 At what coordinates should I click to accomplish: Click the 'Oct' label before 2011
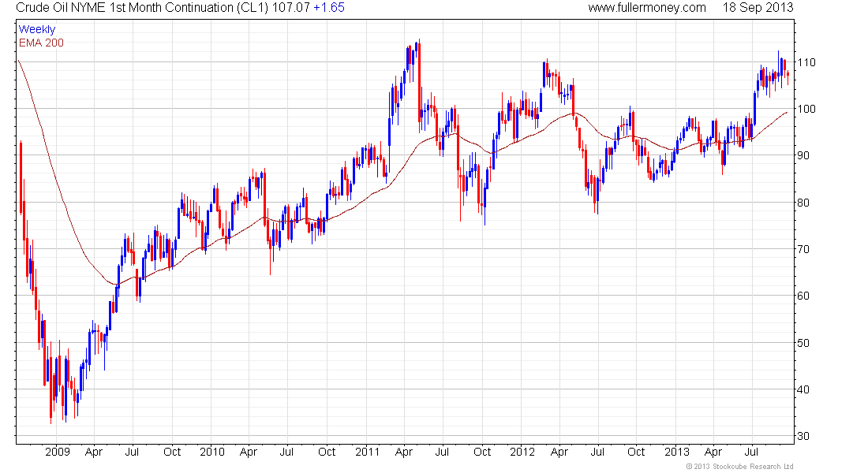tap(327, 452)
